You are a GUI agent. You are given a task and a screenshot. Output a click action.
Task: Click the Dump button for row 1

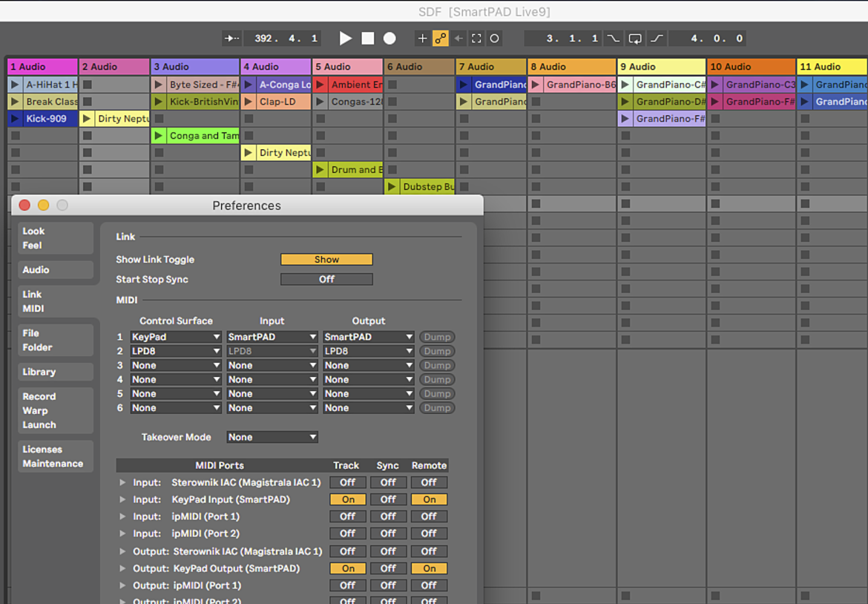437,337
